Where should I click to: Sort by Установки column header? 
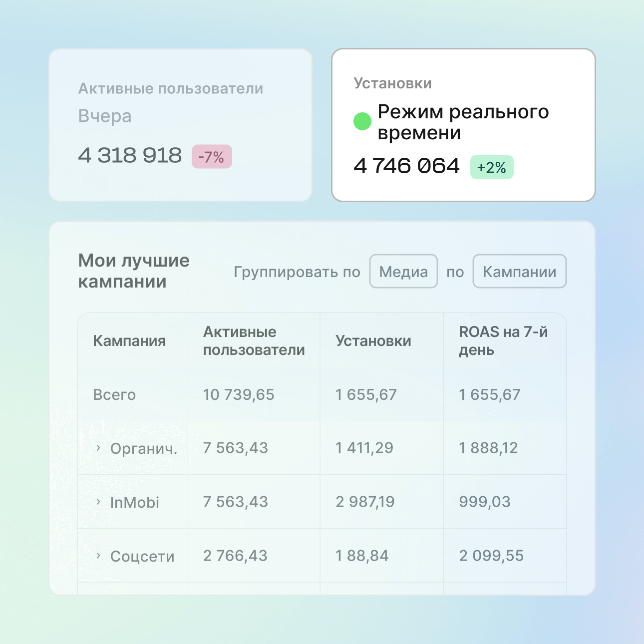[373, 341]
